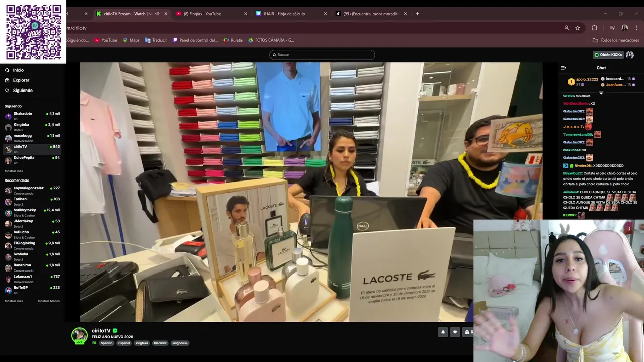Bookmark this page with the star icon
Viewport: 644px width, 362px height.
pos(578,28)
